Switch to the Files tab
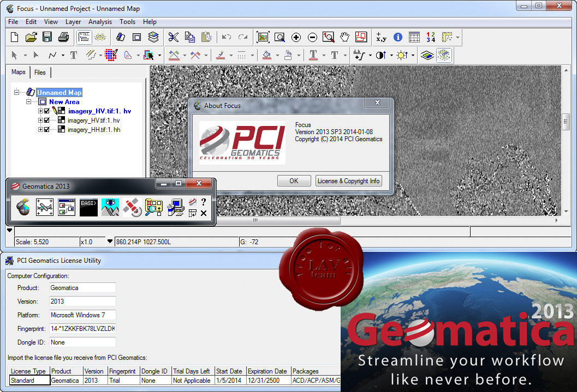The height and width of the screenshot is (392, 577). coord(40,73)
